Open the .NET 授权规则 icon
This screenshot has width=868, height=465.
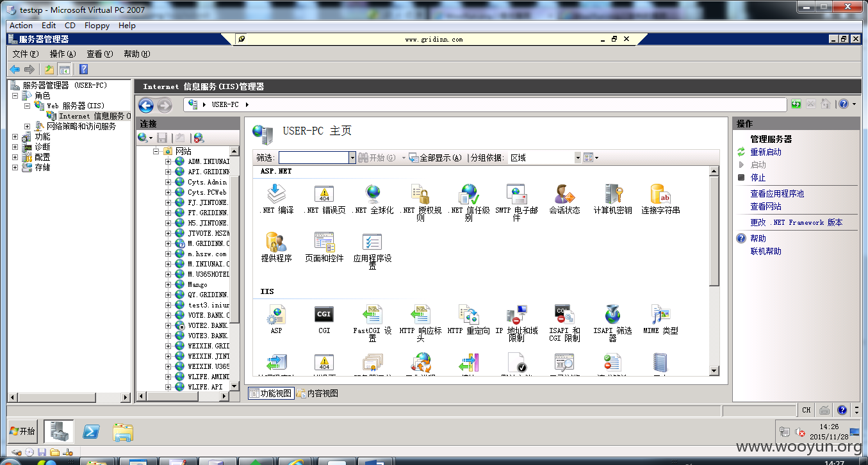tap(420, 194)
